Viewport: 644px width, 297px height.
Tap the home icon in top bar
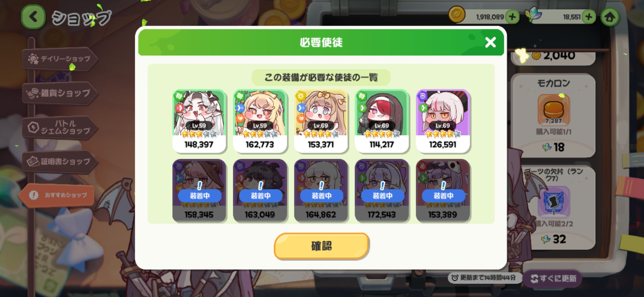click(x=610, y=17)
